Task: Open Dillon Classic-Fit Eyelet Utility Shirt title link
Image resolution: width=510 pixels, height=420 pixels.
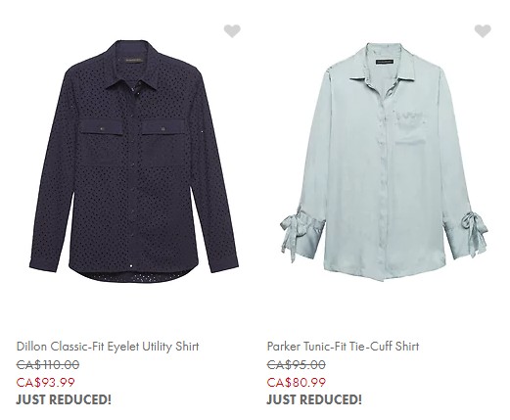Action: click(108, 347)
